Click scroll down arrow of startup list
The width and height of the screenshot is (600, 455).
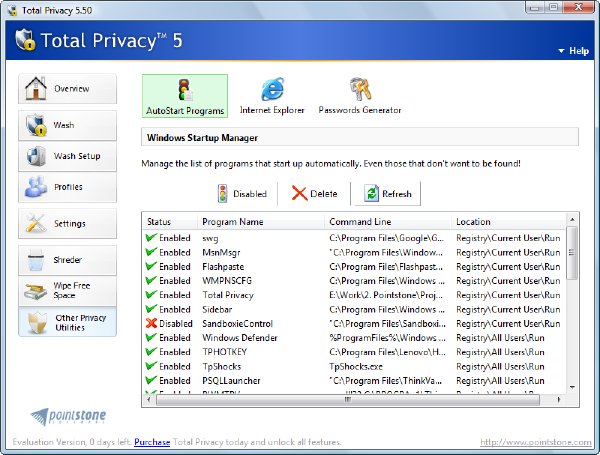pyautogui.click(x=572, y=388)
